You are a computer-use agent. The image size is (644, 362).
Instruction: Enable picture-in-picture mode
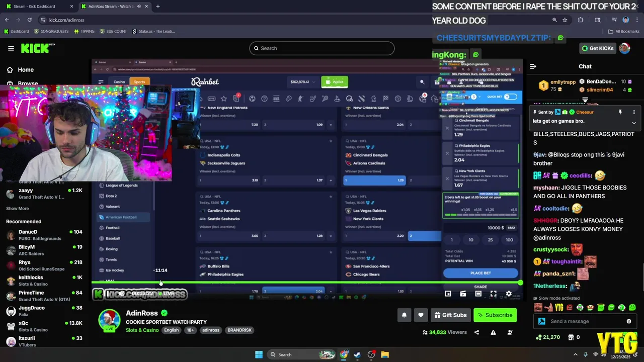point(448,294)
